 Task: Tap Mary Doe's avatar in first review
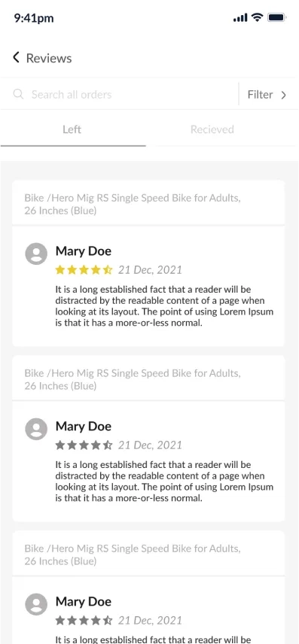pyautogui.click(x=36, y=254)
